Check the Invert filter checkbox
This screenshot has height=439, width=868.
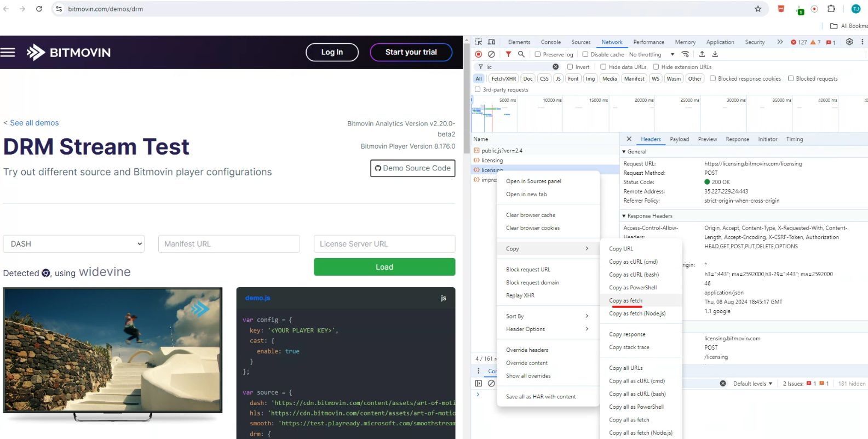click(570, 67)
